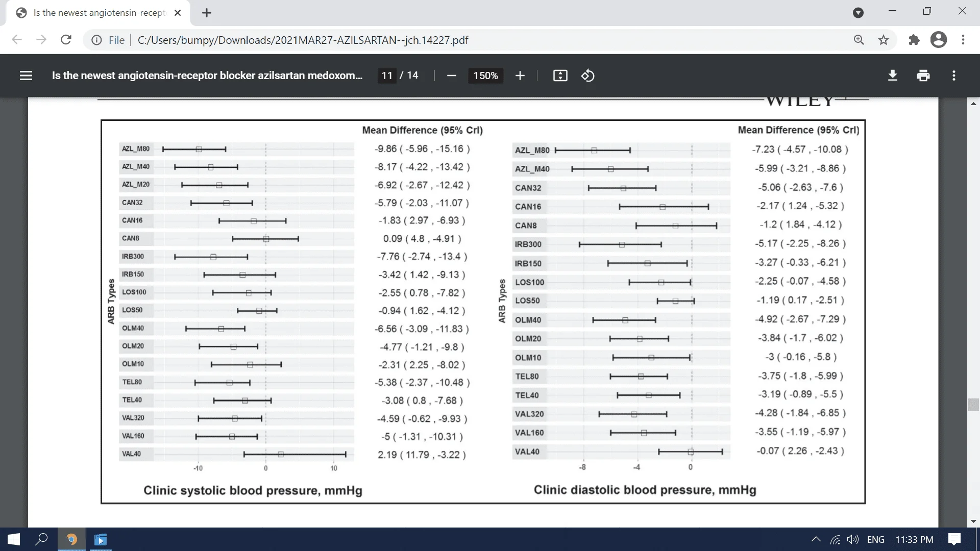
Task: Open the Chrome profile avatar
Action: pos(939,40)
